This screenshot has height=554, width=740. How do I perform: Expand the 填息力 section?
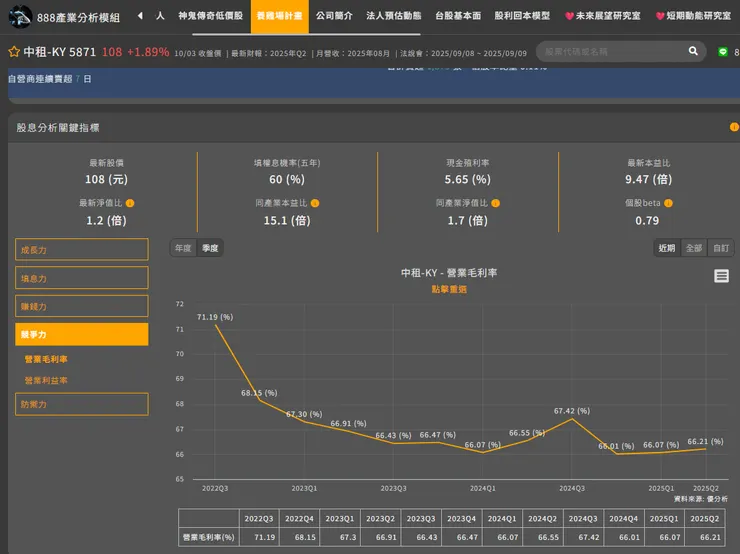coord(82,278)
